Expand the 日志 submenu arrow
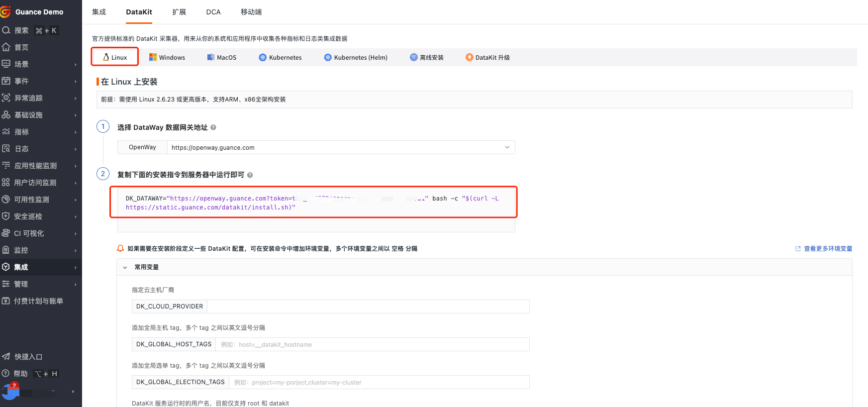Image resolution: width=868 pixels, height=407 pixels. click(76, 149)
